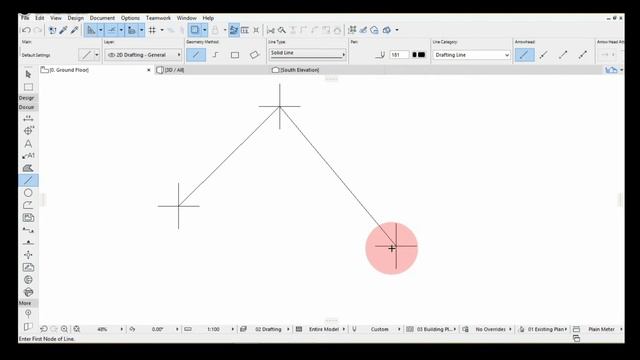The image size is (640, 360).
Task: Toggle Snap Guides button
Action: [x=112, y=30]
